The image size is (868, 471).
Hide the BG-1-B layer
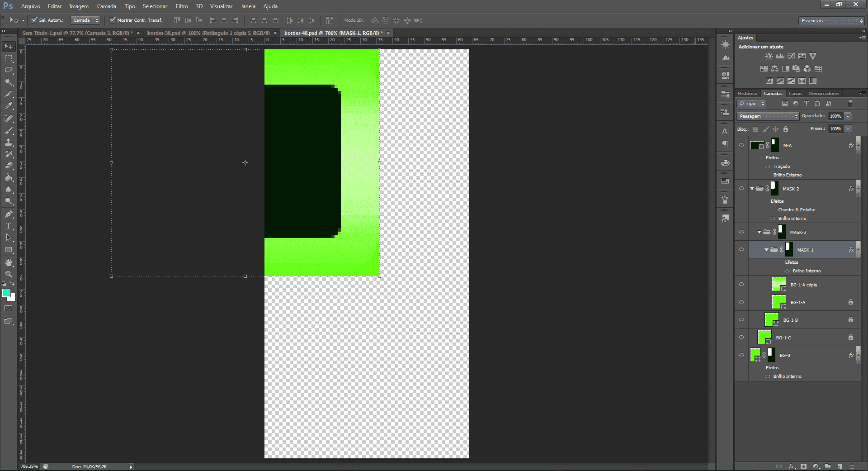pos(741,319)
